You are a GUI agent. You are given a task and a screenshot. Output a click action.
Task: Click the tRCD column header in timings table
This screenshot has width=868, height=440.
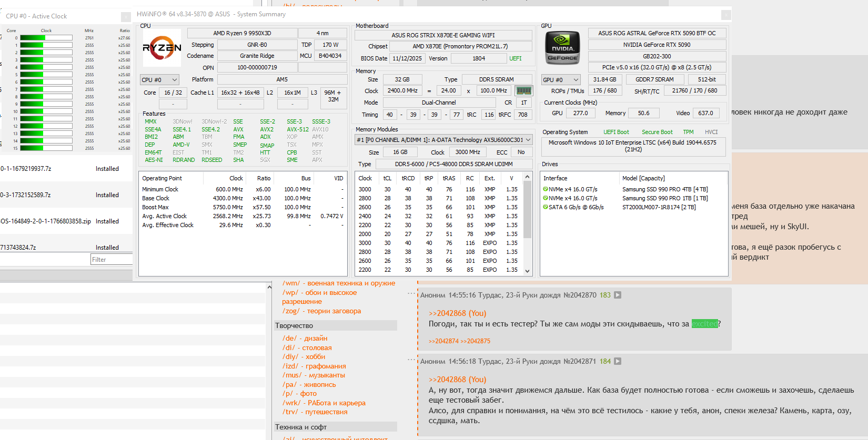(408, 178)
